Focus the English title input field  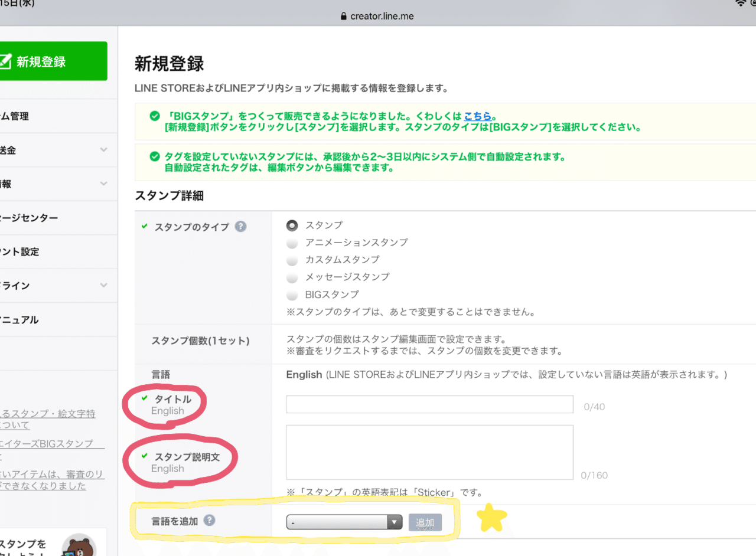(430, 404)
